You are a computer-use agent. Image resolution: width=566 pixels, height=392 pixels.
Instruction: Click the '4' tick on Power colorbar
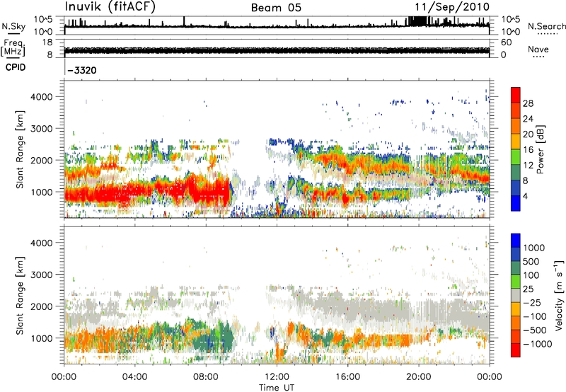525,196
